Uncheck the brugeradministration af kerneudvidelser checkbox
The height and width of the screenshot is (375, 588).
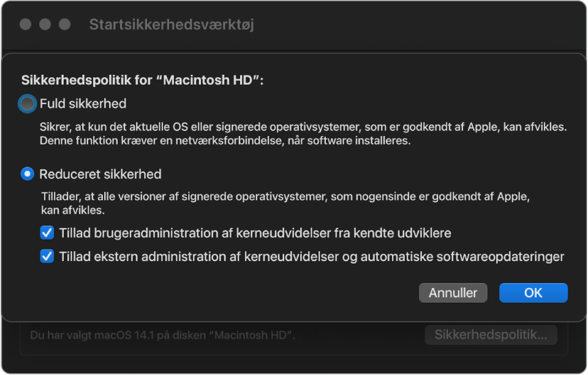(47, 233)
